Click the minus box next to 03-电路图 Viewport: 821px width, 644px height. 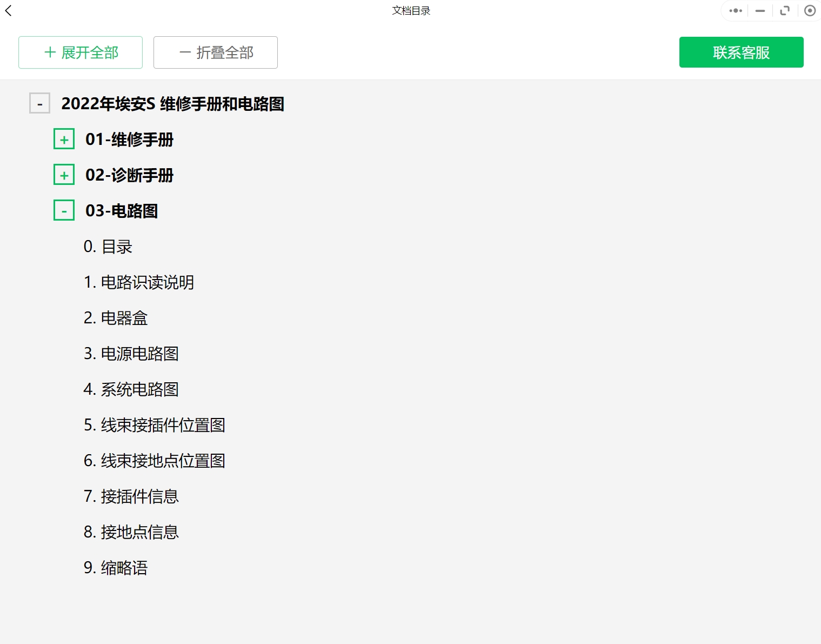pos(64,210)
